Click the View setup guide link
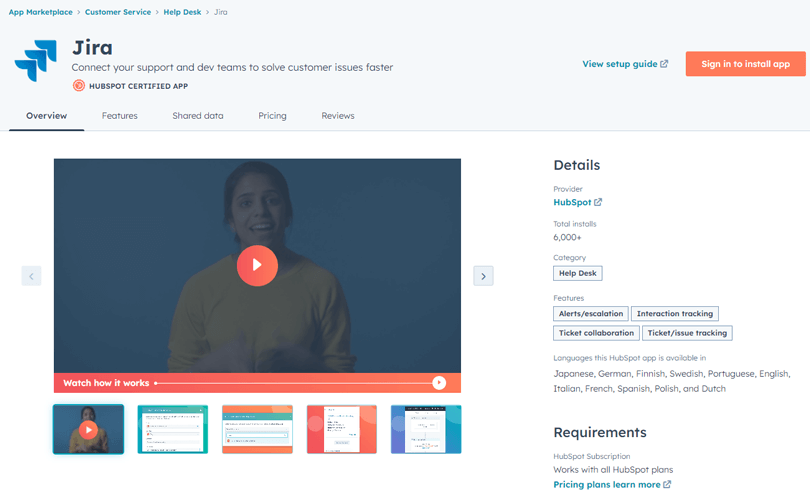The image size is (810, 496). point(625,64)
